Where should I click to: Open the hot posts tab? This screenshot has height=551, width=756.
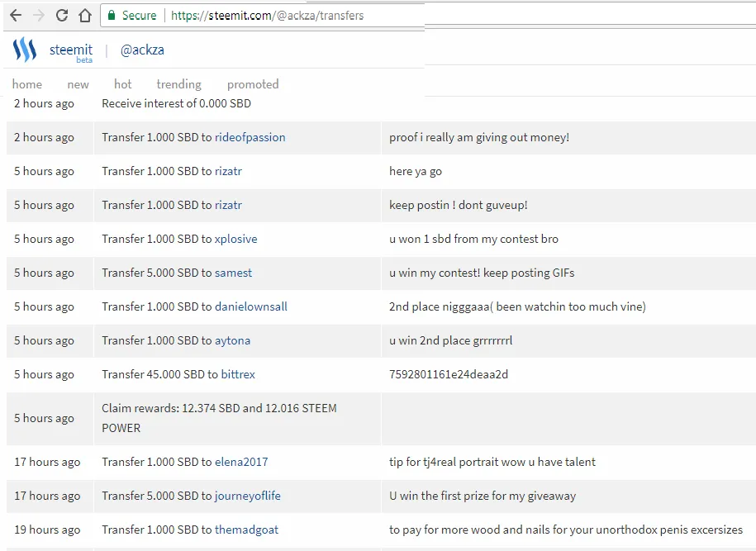click(x=122, y=84)
